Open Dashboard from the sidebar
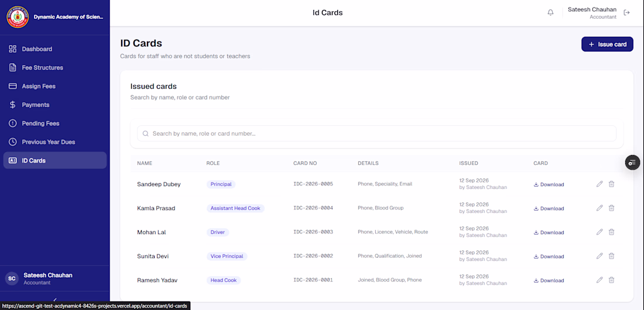This screenshot has width=644, height=310. click(x=54, y=49)
